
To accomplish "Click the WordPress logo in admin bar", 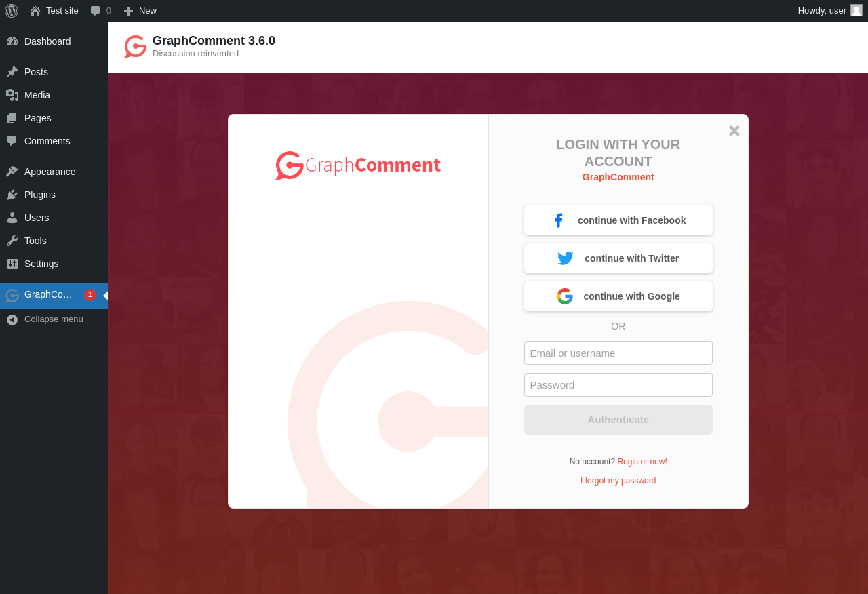I will pyautogui.click(x=12, y=11).
